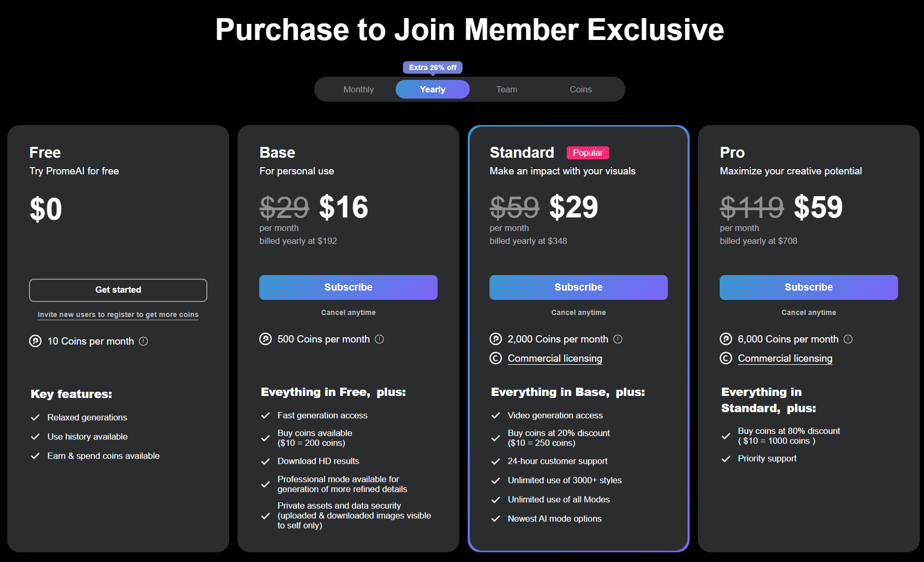Switch to the Monthly billing tab

(x=358, y=89)
